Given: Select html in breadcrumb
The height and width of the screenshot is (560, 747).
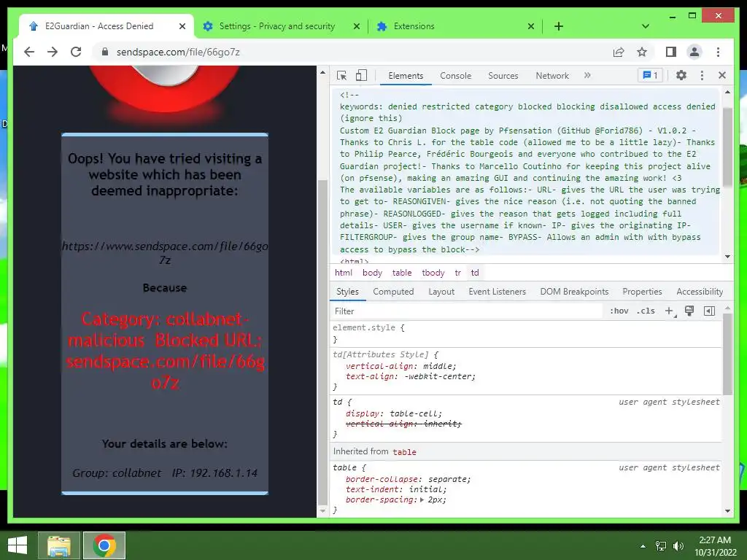Looking at the screenshot, I should point(343,273).
